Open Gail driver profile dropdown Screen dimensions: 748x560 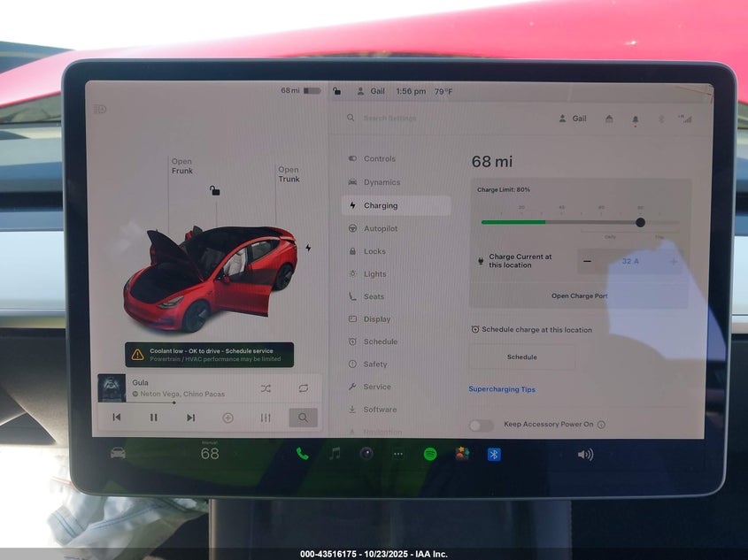[573, 119]
